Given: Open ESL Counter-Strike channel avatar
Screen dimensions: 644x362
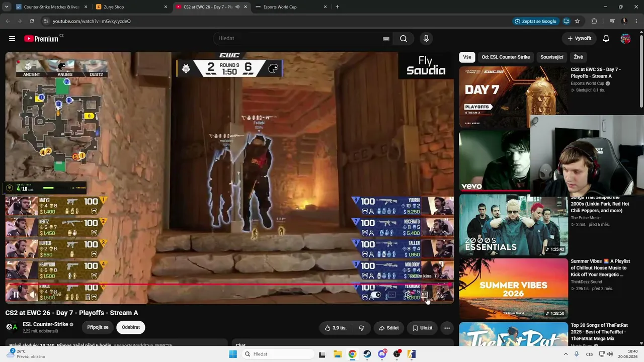Looking at the screenshot, I should tap(12, 327).
